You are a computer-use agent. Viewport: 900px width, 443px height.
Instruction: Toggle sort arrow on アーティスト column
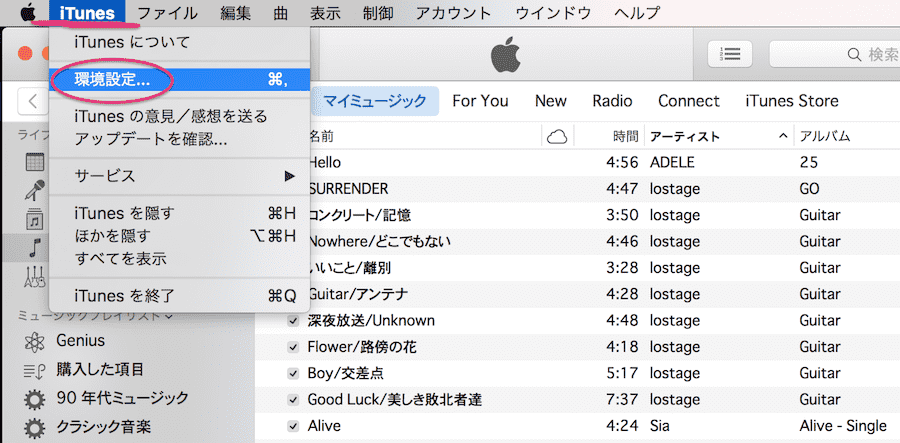782,137
